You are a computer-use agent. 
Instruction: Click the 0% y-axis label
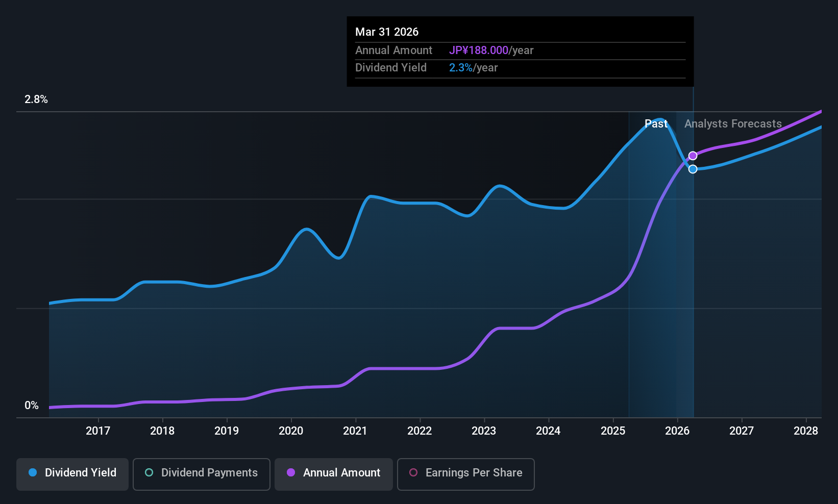tap(32, 406)
